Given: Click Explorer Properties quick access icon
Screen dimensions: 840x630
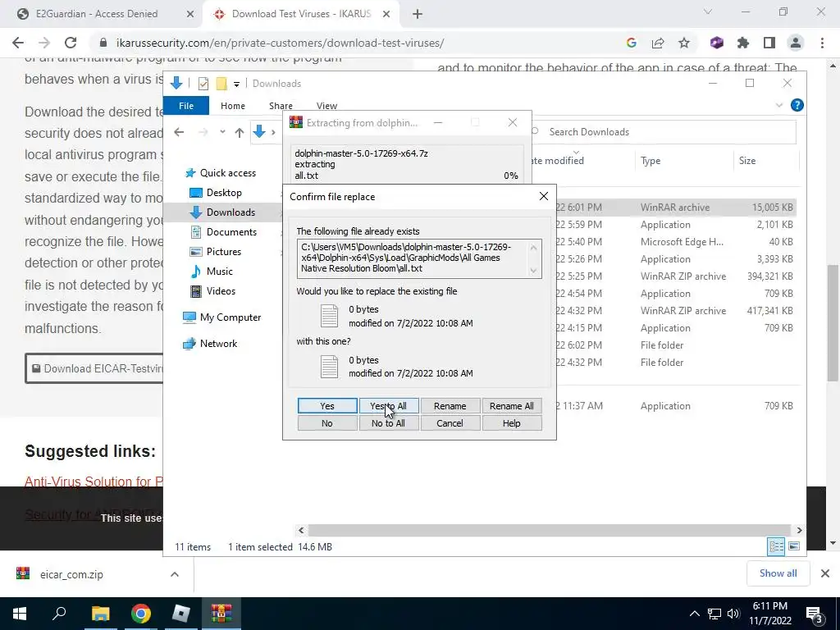Looking at the screenshot, I should [x=203, y=84].
